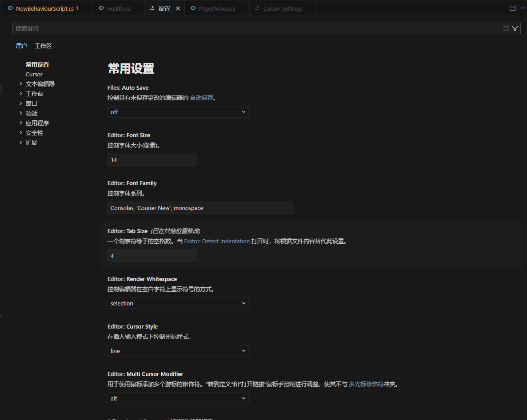This screenshot has height=420, width=527.
Task: Click the Editor: Render Whitespace setting title
Action: (x=142, y=279)
